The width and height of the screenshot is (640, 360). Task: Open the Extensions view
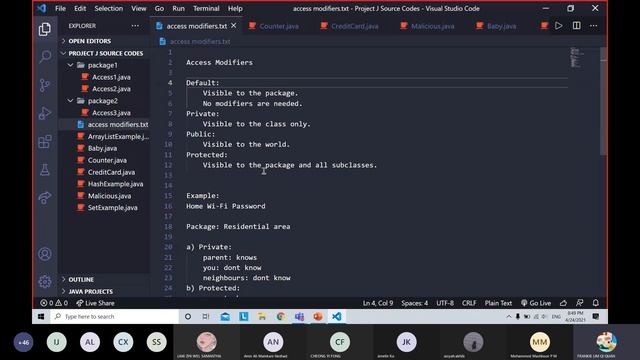(45, 142)
